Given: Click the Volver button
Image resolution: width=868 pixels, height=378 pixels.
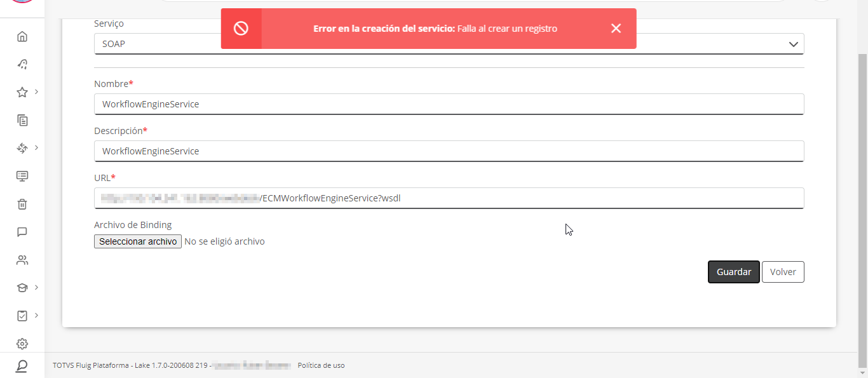Looking at the screenshot, I should (783, 272).
